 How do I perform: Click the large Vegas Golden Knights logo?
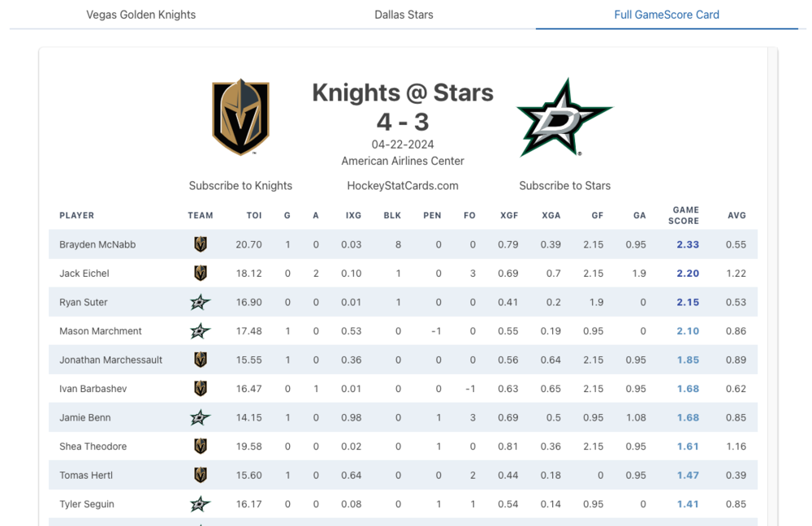coord(240,117)
